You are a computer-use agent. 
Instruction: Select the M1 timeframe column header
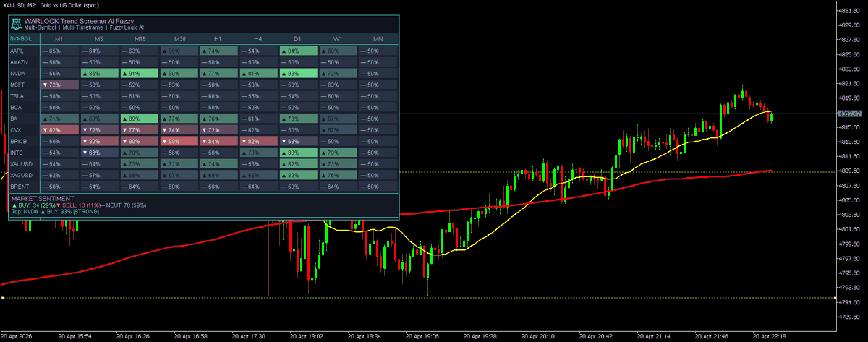59,38
